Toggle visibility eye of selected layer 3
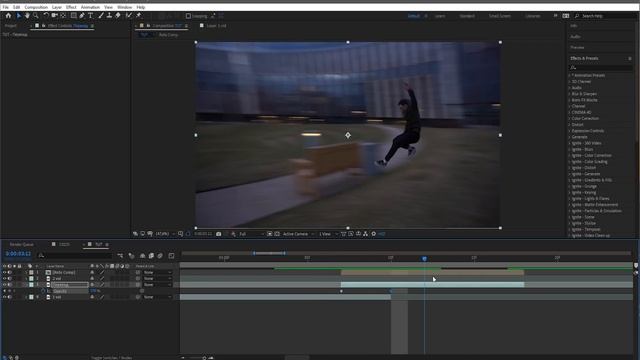Image resolution: width=640 pixels, height=360 pixels. point(4,284)
